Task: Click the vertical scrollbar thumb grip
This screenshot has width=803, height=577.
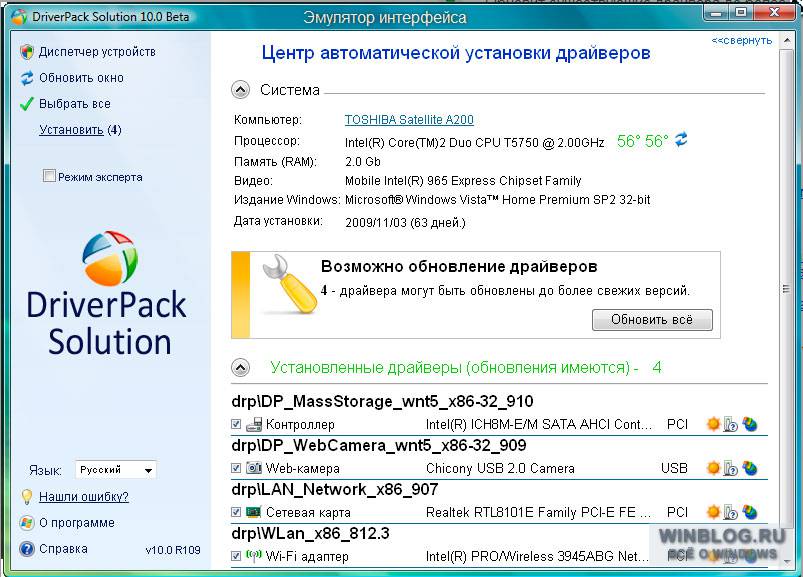Action: point(787,289)
